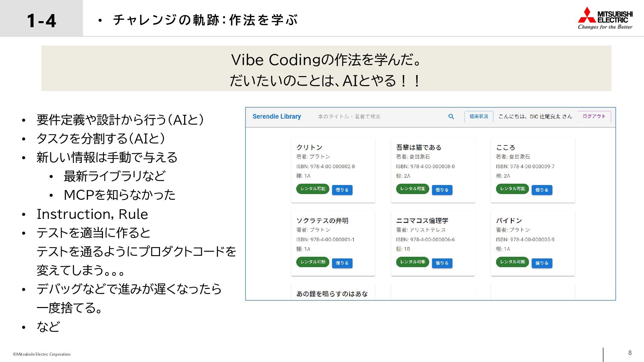Open the Serendie Library home link

click(x=277, y=116)
